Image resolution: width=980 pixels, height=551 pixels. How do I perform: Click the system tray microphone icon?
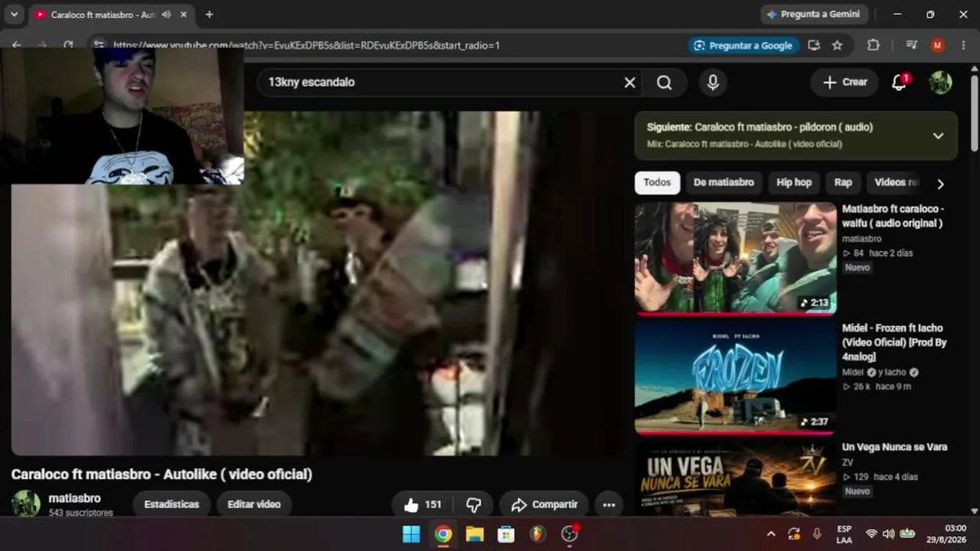(817, 534)
